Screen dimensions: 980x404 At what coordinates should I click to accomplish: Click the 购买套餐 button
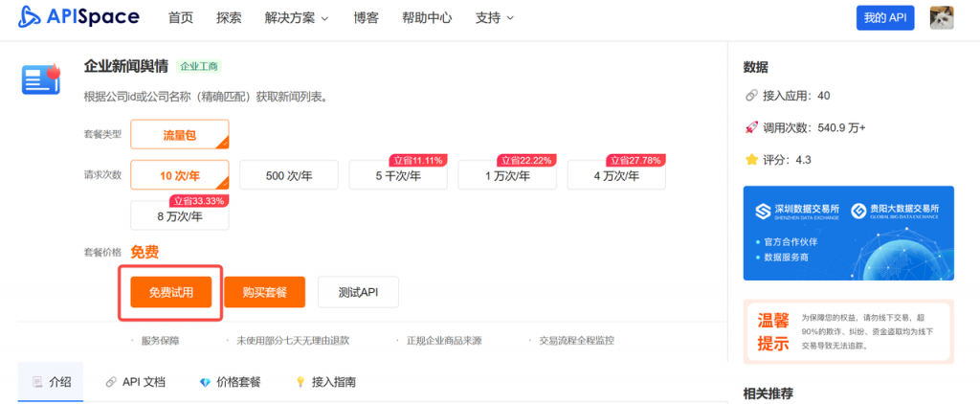[265, 292]
